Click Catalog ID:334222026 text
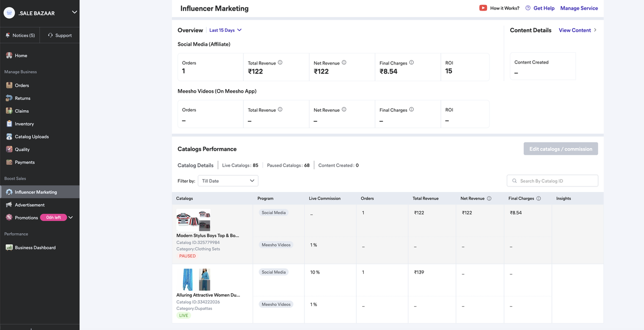The height and width of the screenshot is (330, 644). point(198,302)
